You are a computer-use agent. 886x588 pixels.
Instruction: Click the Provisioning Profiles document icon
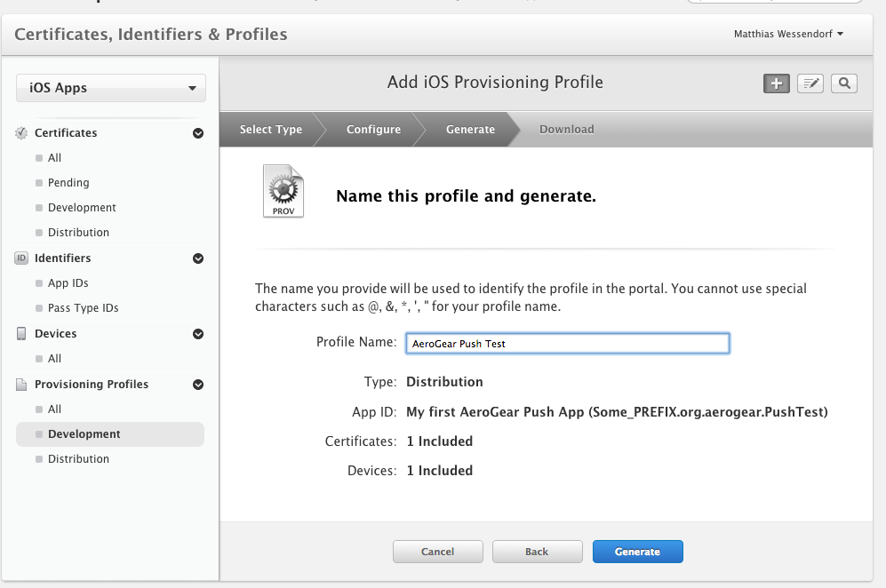coord(20,384)
